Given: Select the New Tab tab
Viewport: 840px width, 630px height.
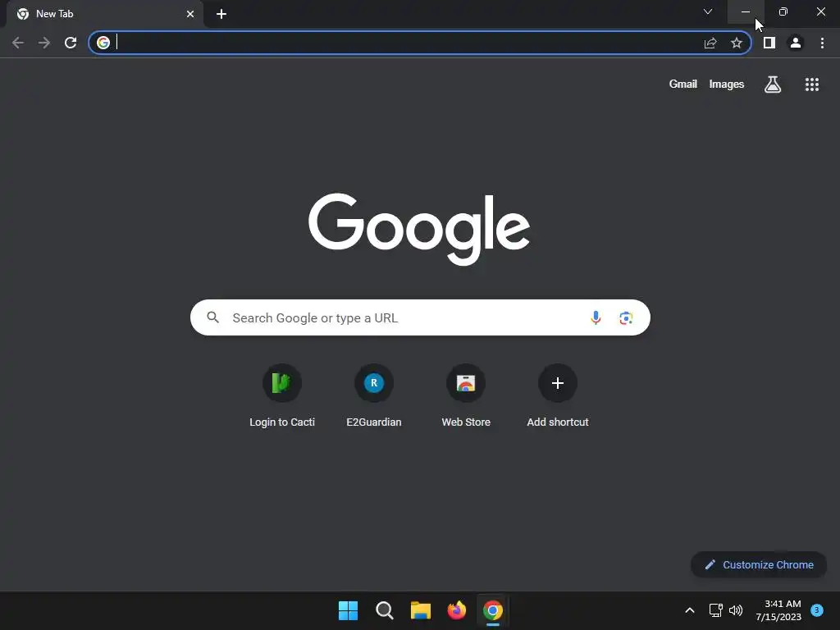Looking at the screenshot, I should 104,14.
